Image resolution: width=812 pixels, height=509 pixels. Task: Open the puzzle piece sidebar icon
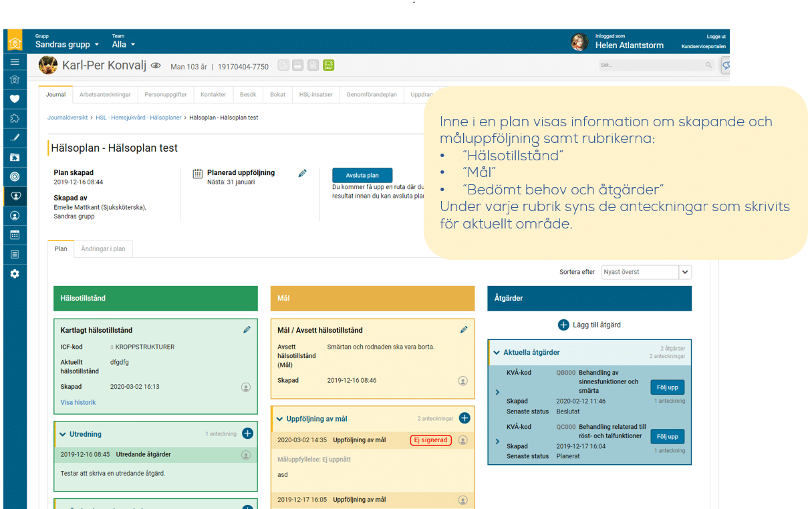(x=15, y=118)
